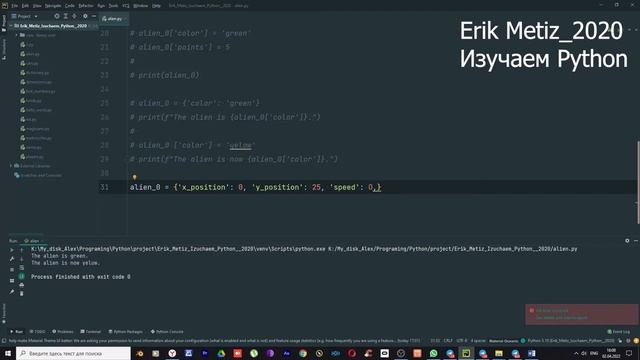Toggle the read-only lock icon
The height and width of the screenshot is (360, 640).
pyautogui.click(x=620, y=340)
